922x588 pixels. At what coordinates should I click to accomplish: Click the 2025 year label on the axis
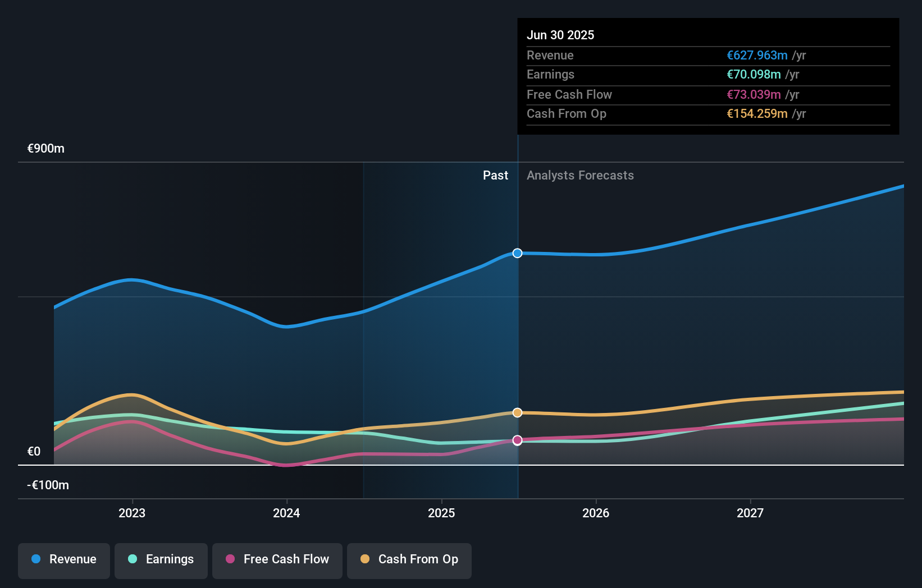tap(442, 513)
